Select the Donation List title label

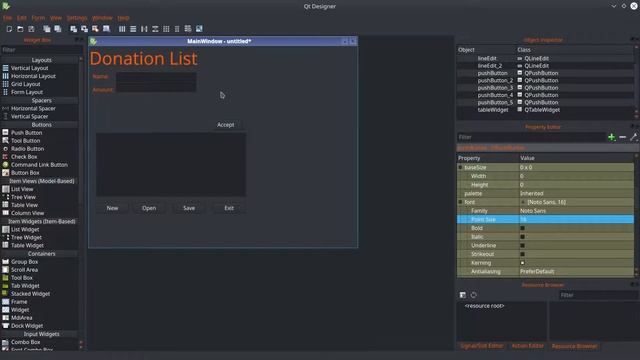[x=144, y=58]
